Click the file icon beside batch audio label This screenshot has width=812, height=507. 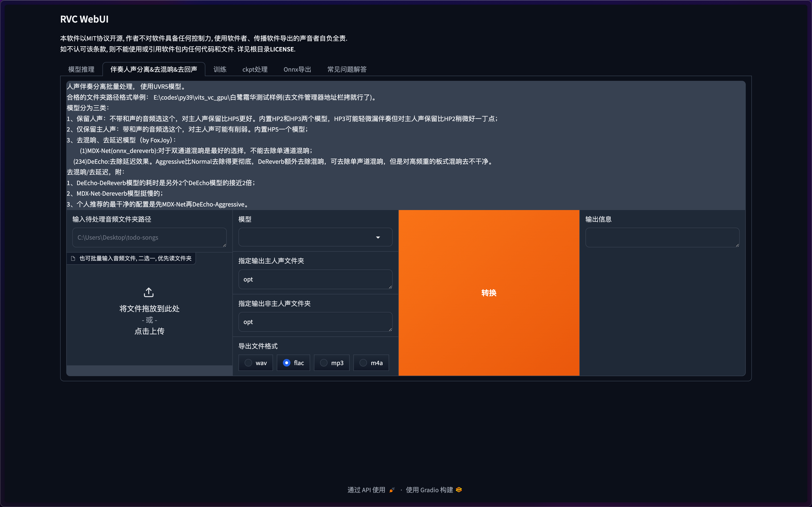pos(73,258)
